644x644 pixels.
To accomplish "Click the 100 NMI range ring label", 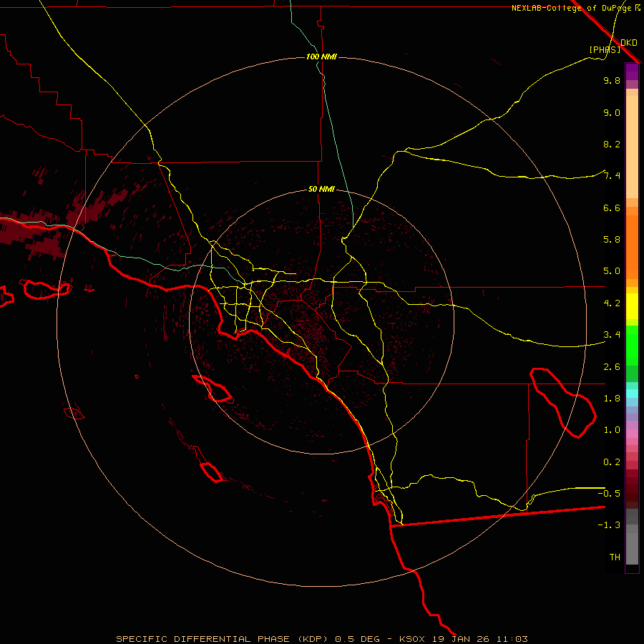I will 321,57.
